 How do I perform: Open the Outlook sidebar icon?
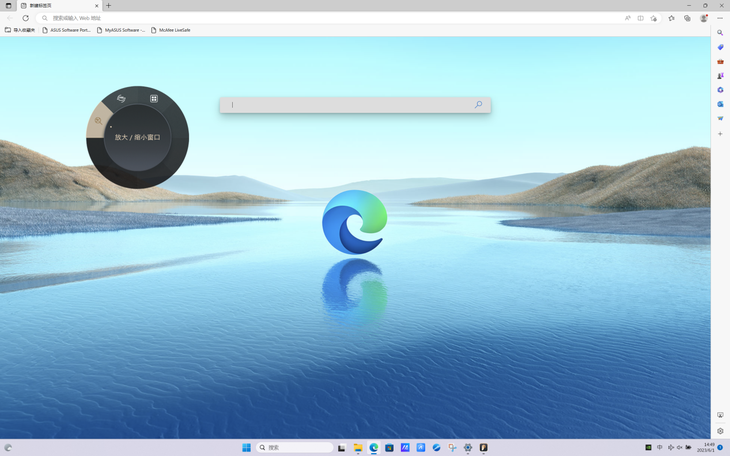point(720,104)
